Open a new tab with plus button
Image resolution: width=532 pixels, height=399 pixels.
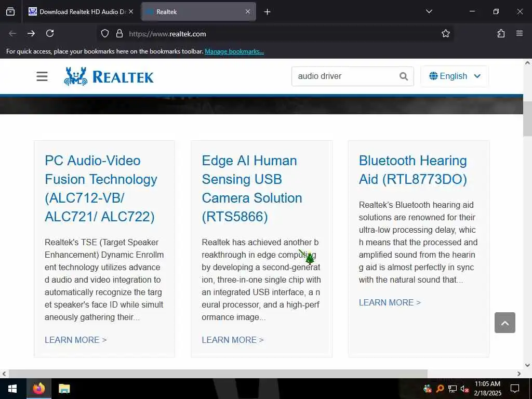pyautogui.click(x=268, y=12)
